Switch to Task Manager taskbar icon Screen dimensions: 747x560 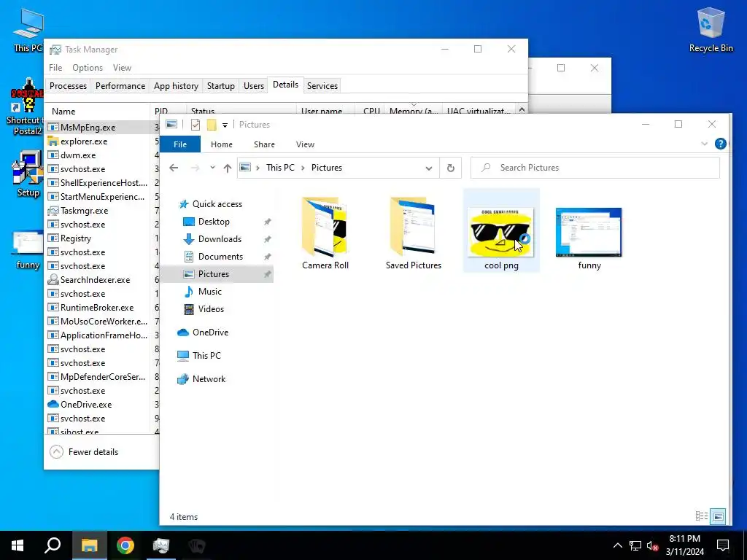coord(161,545)
